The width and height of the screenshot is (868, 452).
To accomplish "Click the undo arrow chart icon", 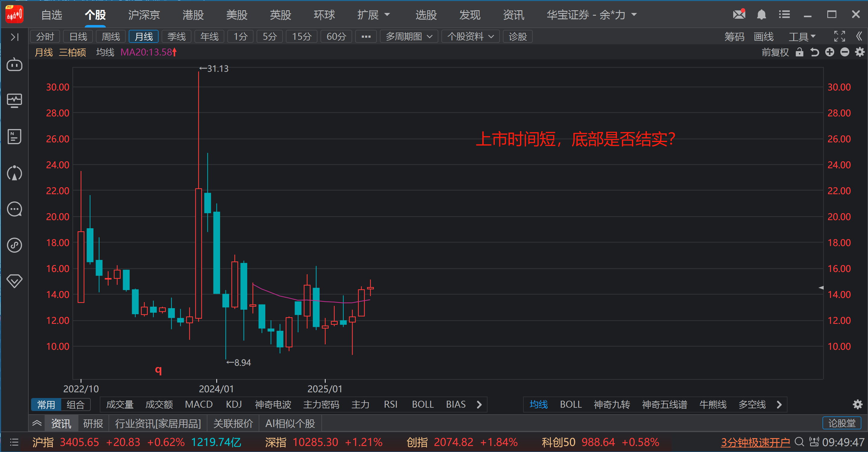I will (814, 52).
